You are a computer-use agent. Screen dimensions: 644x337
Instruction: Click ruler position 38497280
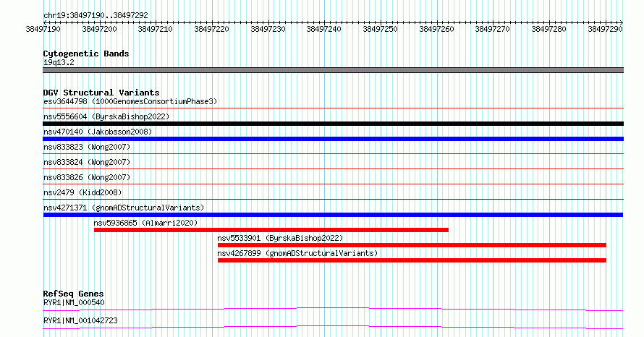[x=548, y=29]
